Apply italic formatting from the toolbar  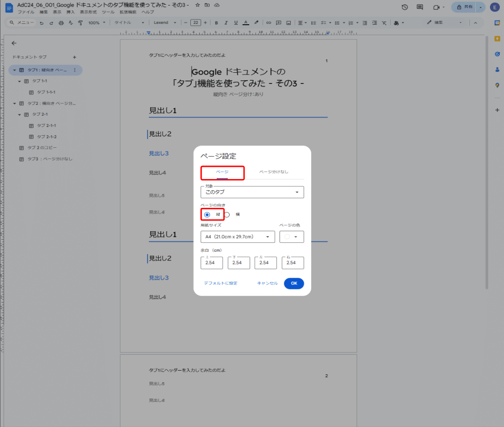(x=226, y=22)
